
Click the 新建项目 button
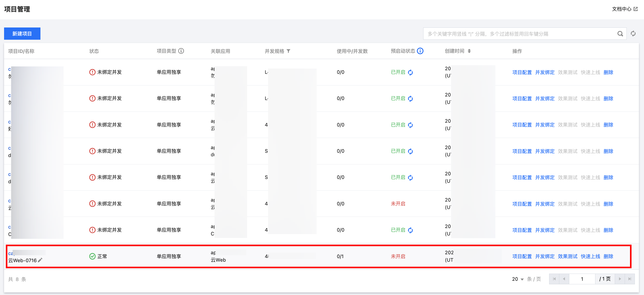tap(22, 34)
